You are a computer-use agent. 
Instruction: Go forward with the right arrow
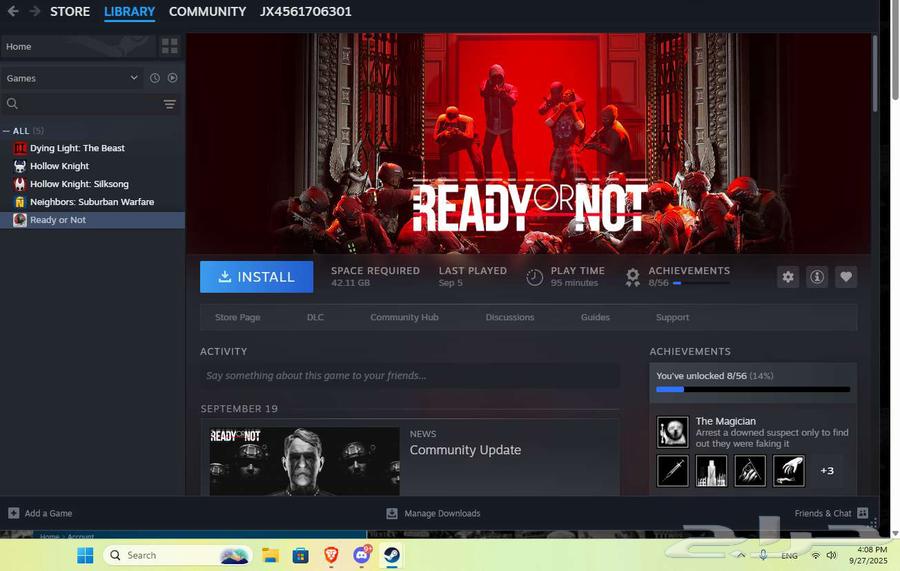(x=35, y=11)
